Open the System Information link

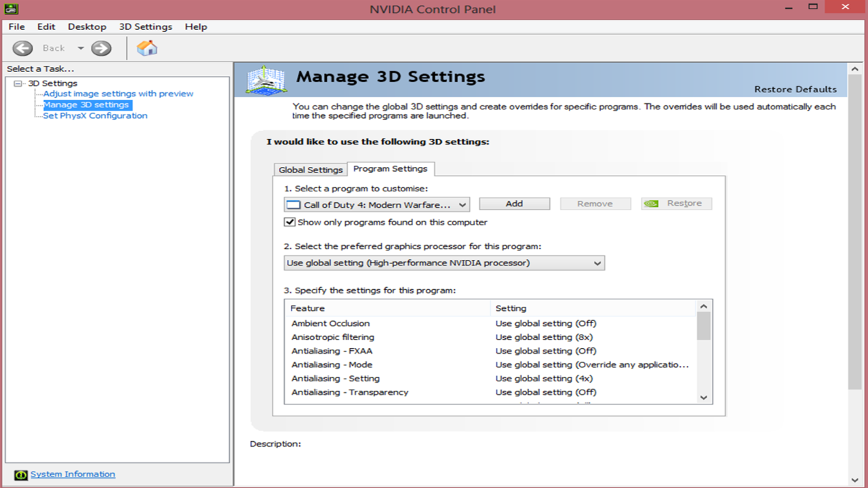(x=73, y=474)
